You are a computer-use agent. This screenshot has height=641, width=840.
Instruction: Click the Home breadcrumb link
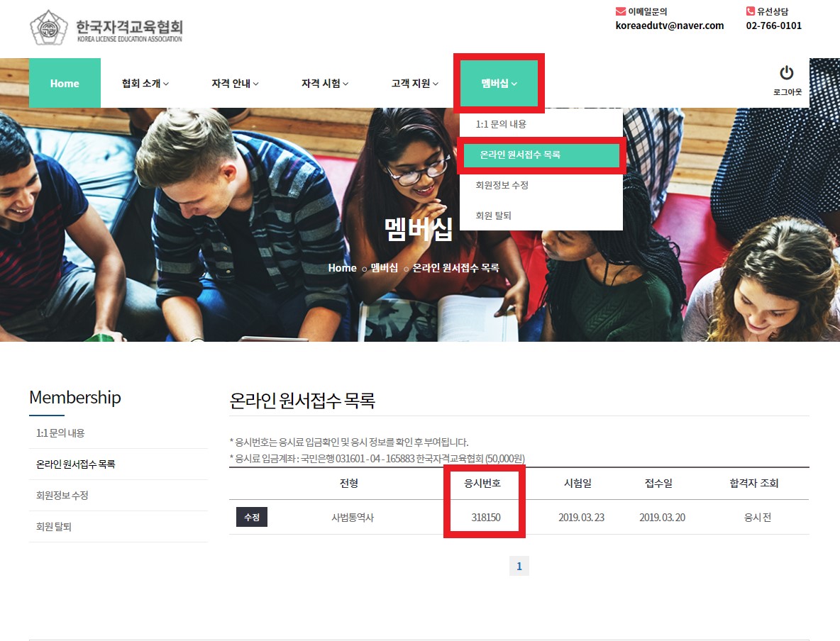coord(343,268)
